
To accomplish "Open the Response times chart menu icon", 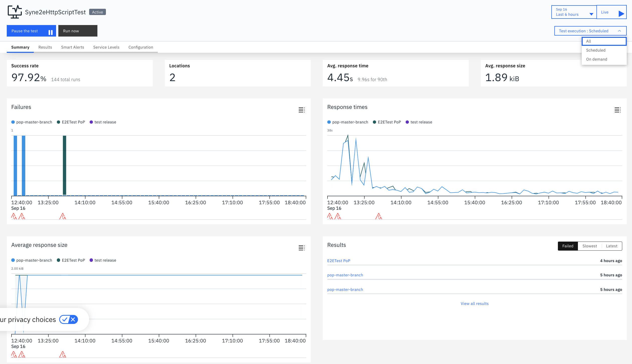I will pyautogui.click(x=617, y=110).
